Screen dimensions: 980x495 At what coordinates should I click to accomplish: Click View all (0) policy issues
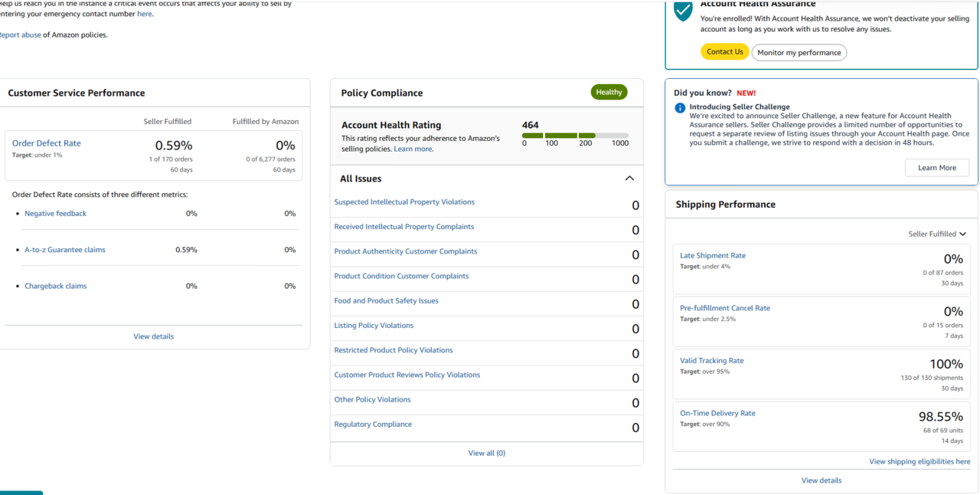point(486,453)
